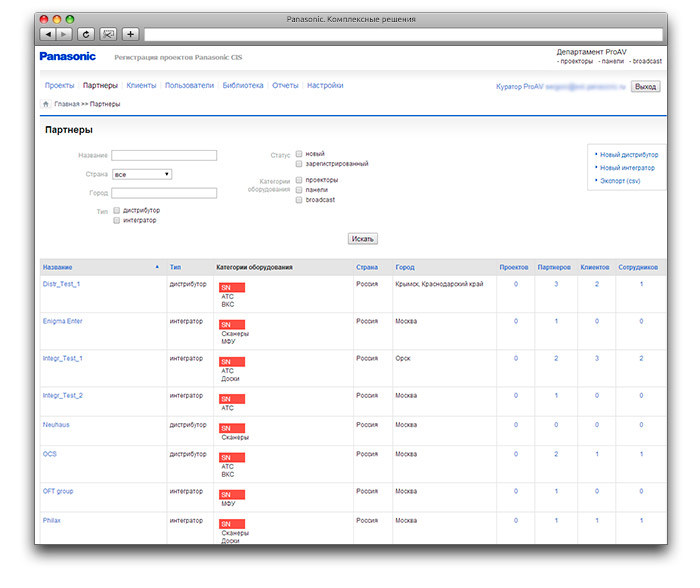
Task: Sort table by Город column header
Action: (405, 267)
